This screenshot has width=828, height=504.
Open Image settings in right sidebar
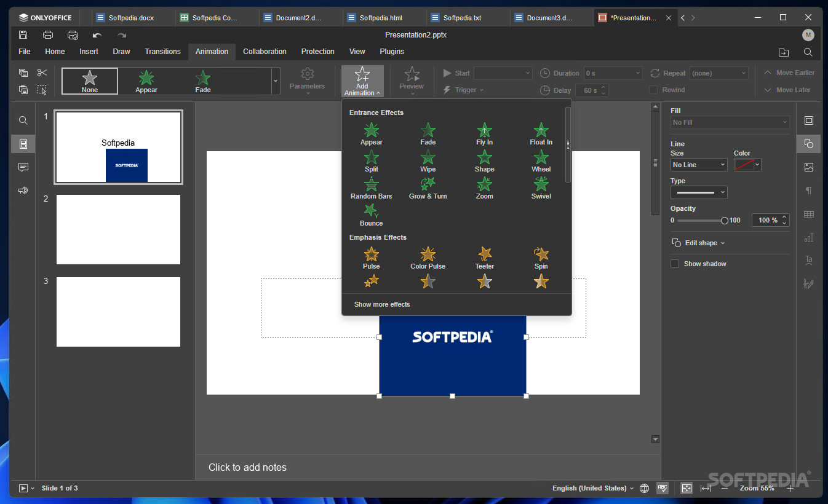(809, 167)
